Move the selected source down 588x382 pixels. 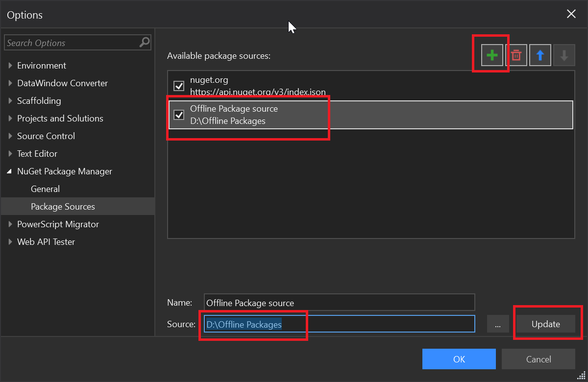[564, 55]
